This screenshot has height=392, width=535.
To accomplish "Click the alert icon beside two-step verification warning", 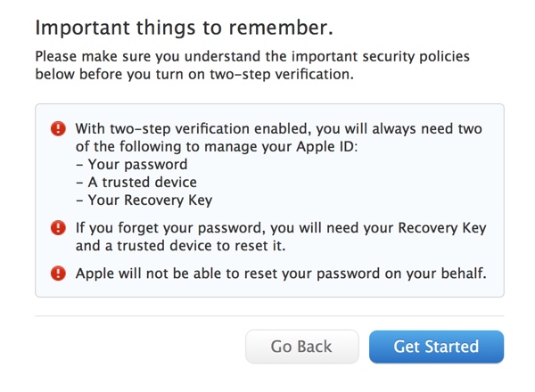I will point(59,129).
